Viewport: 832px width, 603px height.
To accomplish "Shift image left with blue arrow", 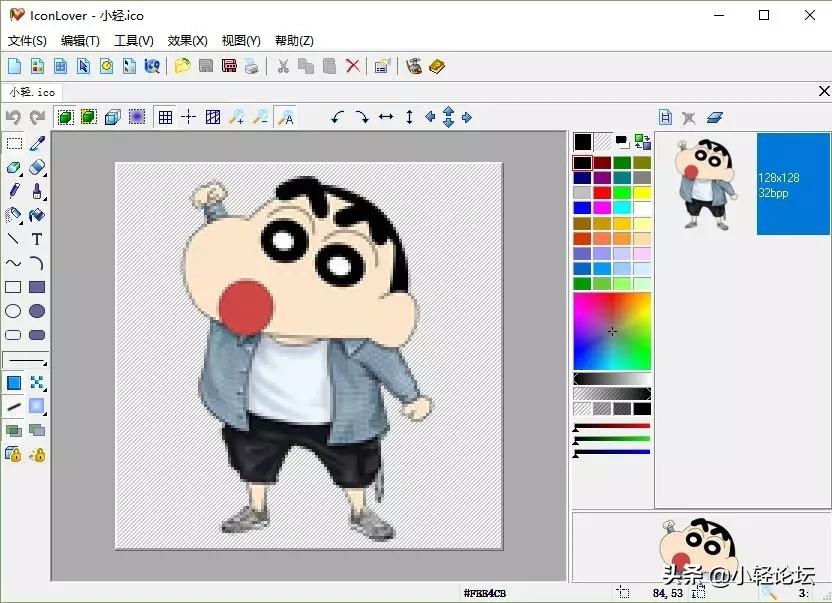I will (430, 117).
